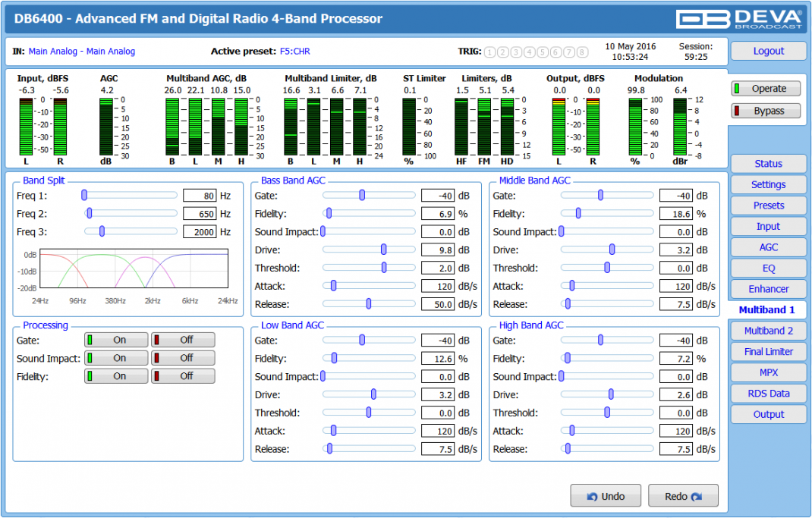Turn Sound Impact processing Off

183,358
